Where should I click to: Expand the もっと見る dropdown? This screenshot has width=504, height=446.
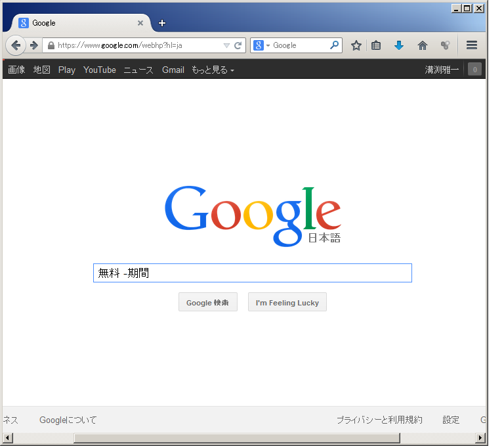point(213,70)
